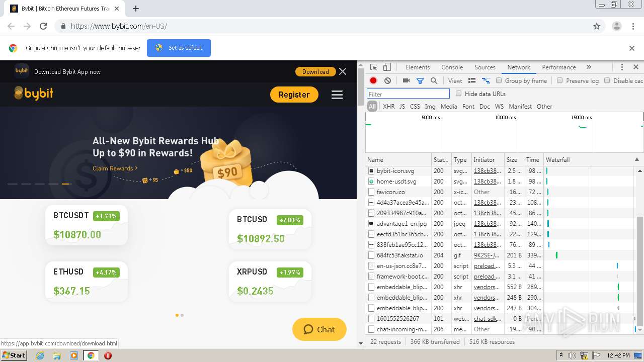Sort requests by the Size column
The width and height of the screenshot is (644, 362).
[x=514, y=159]
